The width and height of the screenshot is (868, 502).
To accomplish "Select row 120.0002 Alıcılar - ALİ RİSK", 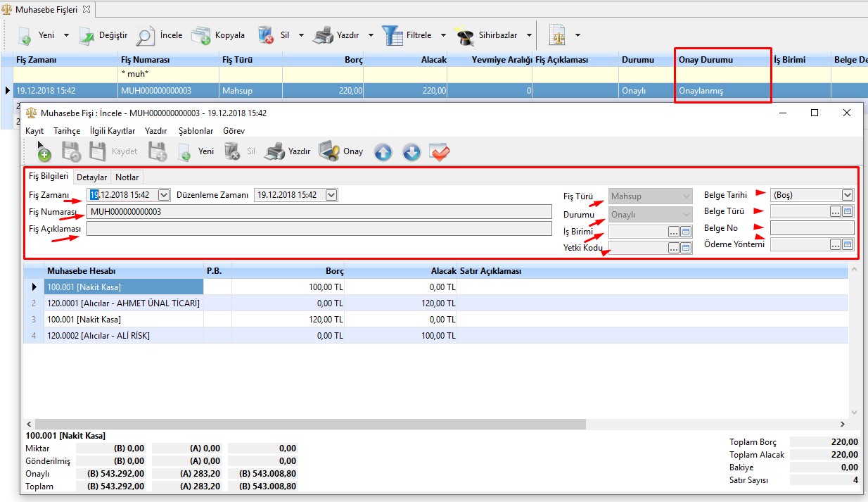I will pos(124,336).
